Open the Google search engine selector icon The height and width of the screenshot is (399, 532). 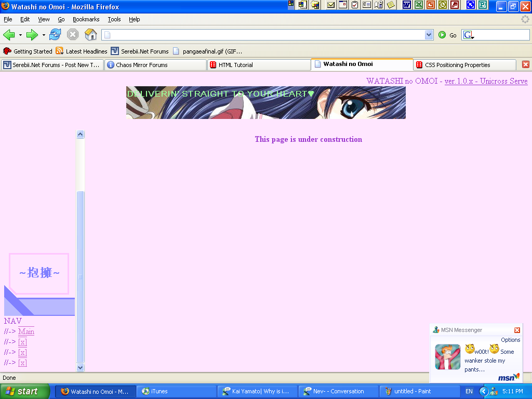469,35
